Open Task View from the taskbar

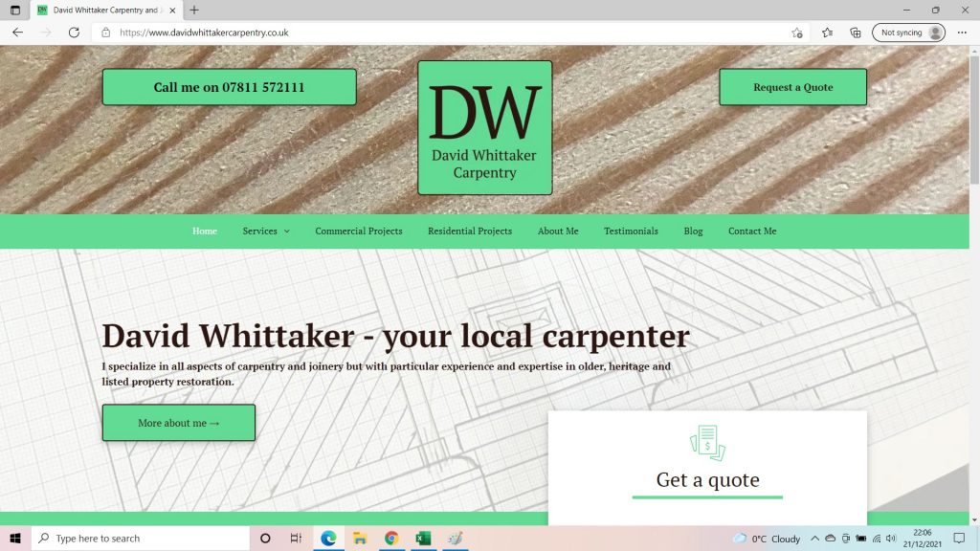[x=296, y=538]
